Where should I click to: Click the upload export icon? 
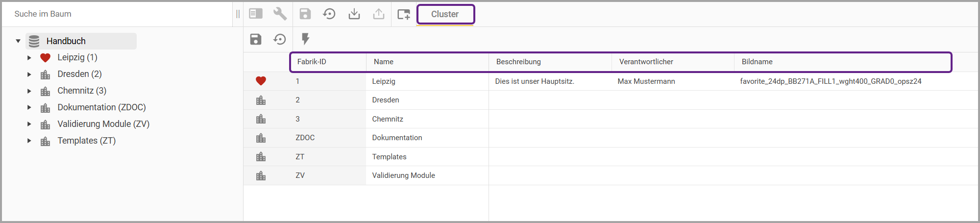click(x=379, y=14)
